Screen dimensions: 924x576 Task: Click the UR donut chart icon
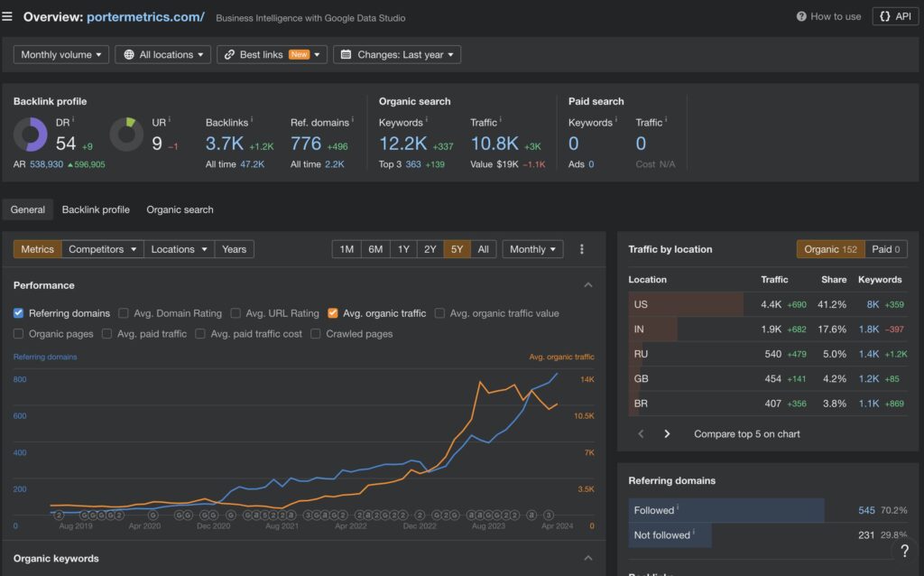coord(126,135)
